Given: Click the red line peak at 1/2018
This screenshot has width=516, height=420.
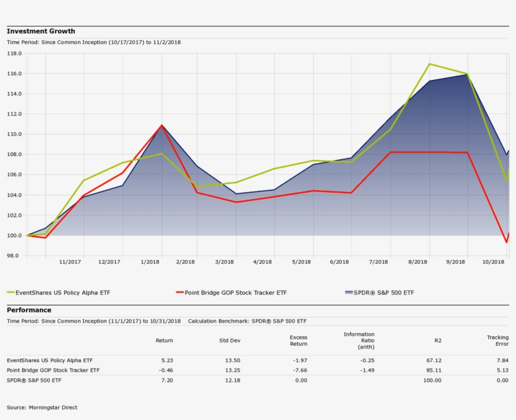Looking at the screenshot, I should [162, 125].
